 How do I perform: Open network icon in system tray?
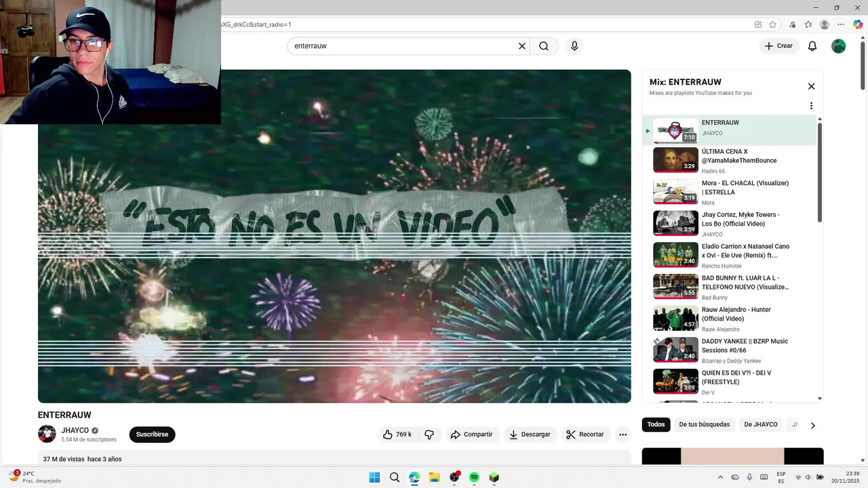(798, 477)
